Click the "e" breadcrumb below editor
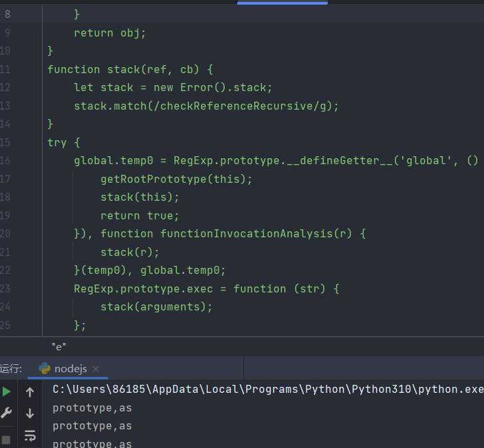 tap(59, 347)
